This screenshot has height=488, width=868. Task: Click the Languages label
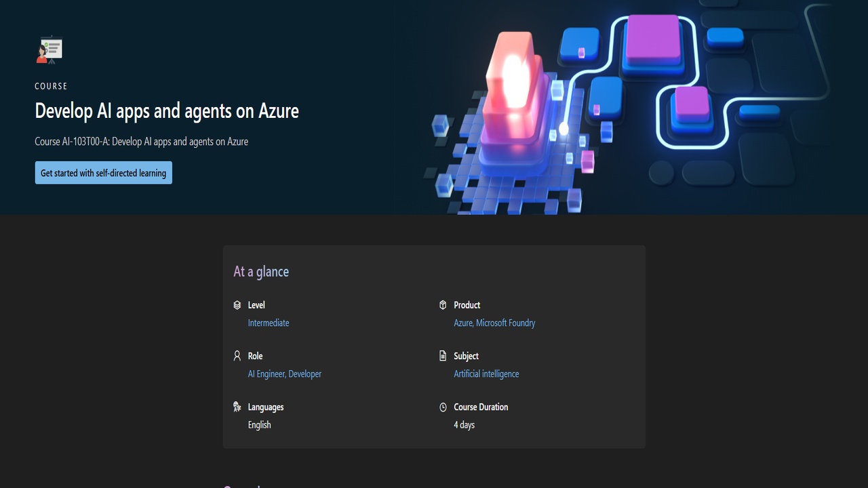(266, 407)
